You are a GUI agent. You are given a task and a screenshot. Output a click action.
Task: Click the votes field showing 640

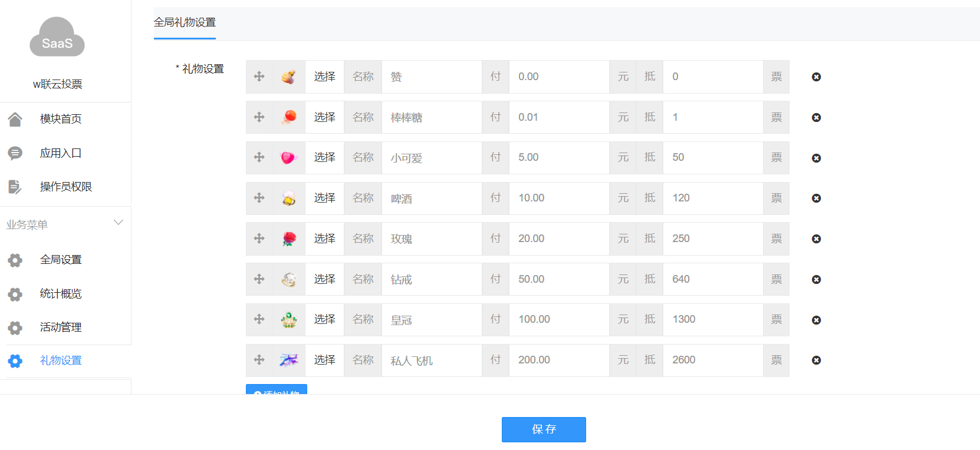pos(713,279)
